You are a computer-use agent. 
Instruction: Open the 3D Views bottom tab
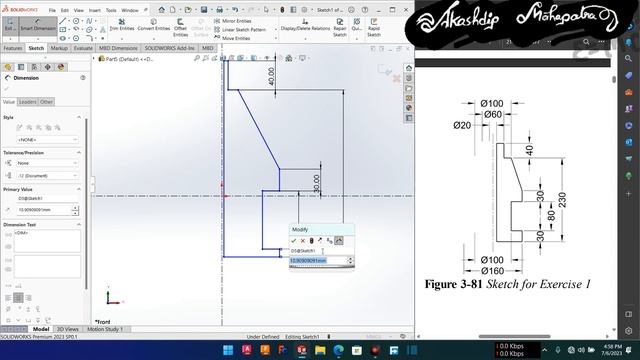pyautogui.click(x=67, y=329)
